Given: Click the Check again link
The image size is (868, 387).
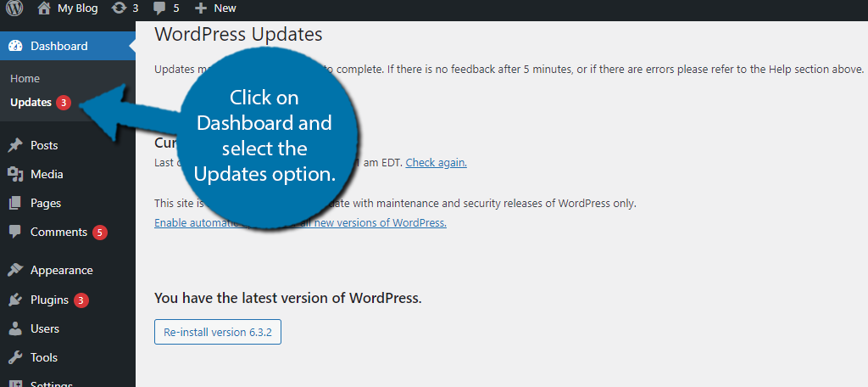Looking at the screenshot, I should 436,162.
